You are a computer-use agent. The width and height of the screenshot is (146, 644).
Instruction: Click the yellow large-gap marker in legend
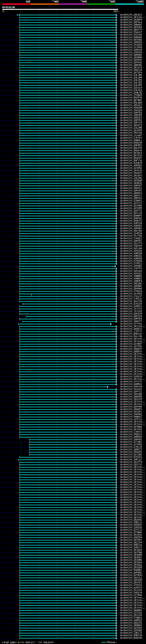tap(18, 642)
